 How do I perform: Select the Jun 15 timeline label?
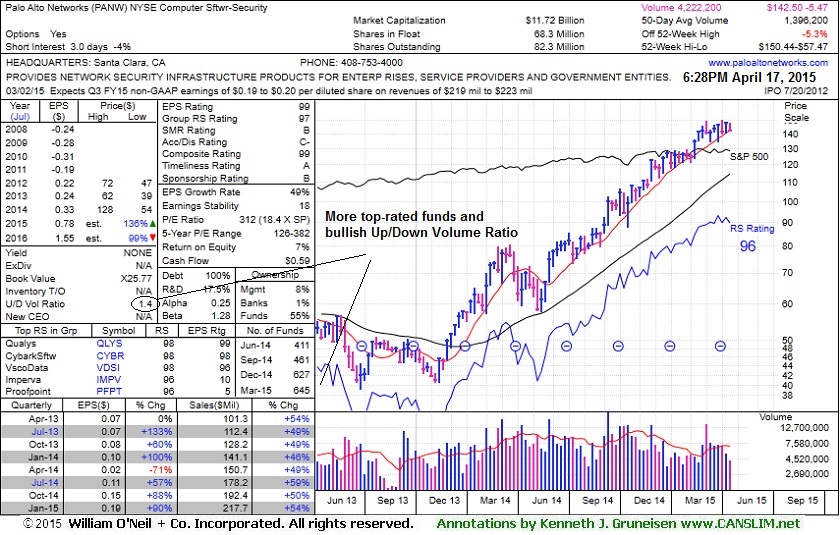752,500
